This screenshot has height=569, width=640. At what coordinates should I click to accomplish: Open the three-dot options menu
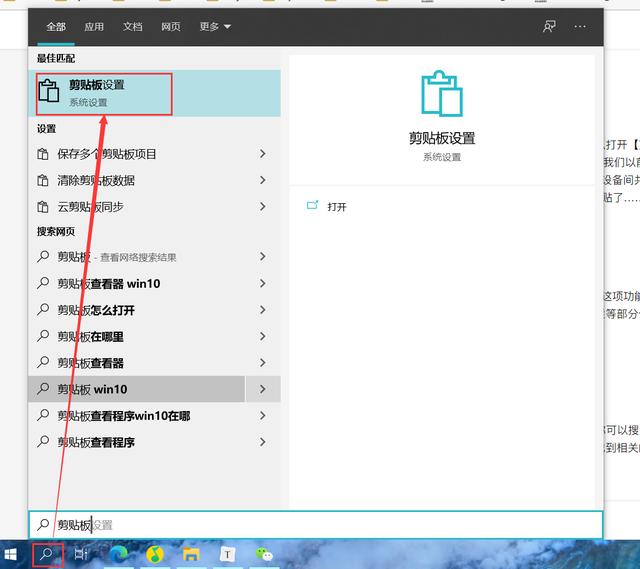[580, 27]
